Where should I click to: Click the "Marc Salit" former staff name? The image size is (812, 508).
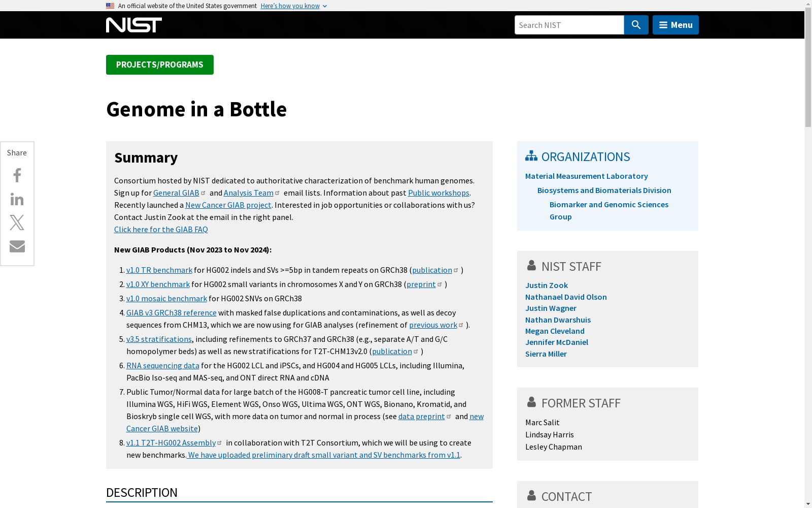pos(543,422)
